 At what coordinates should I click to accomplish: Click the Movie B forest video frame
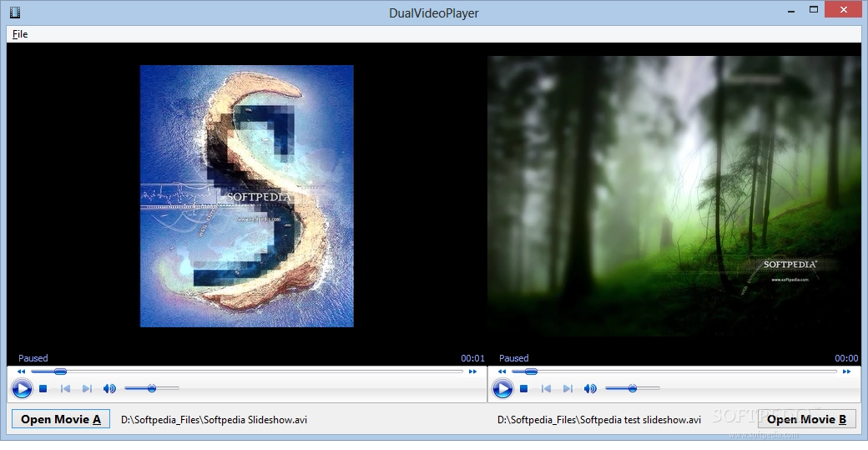pos(674,196)
